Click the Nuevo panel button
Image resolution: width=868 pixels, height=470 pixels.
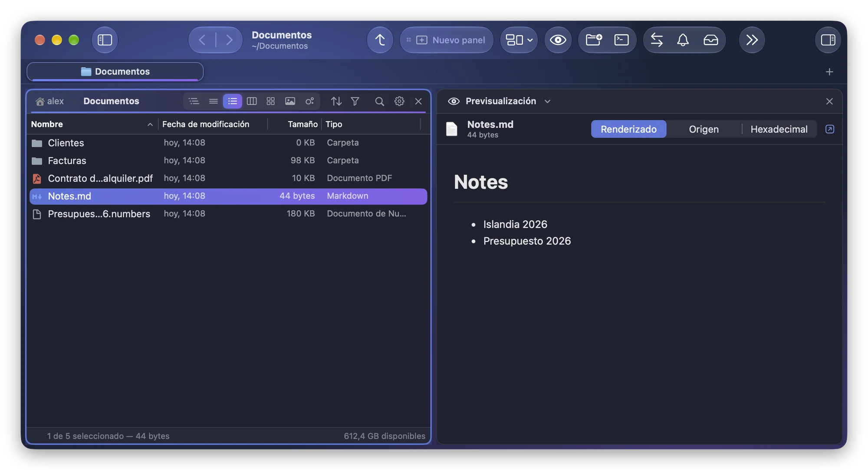[446, 40]
